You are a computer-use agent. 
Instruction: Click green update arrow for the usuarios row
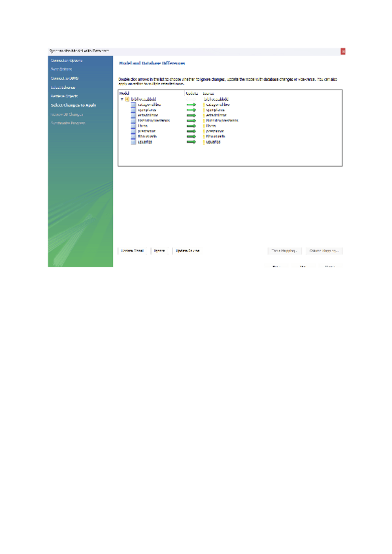pyautogui.click(x=191, y=142)
